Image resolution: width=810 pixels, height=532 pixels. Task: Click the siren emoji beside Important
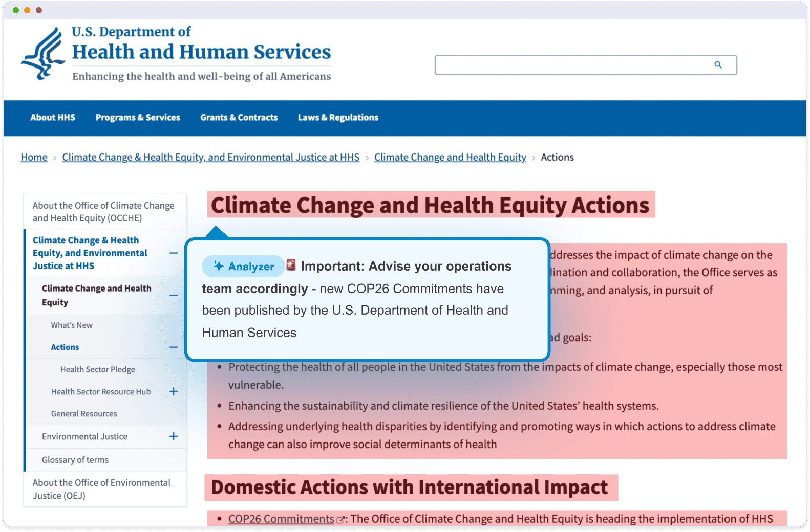point(291,265)
